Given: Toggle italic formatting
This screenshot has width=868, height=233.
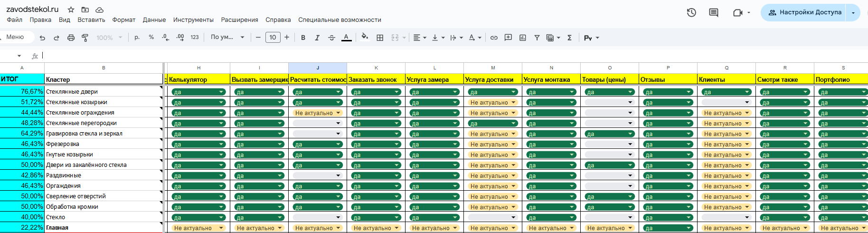Looking at the screenshot, I should pos(317,38).
